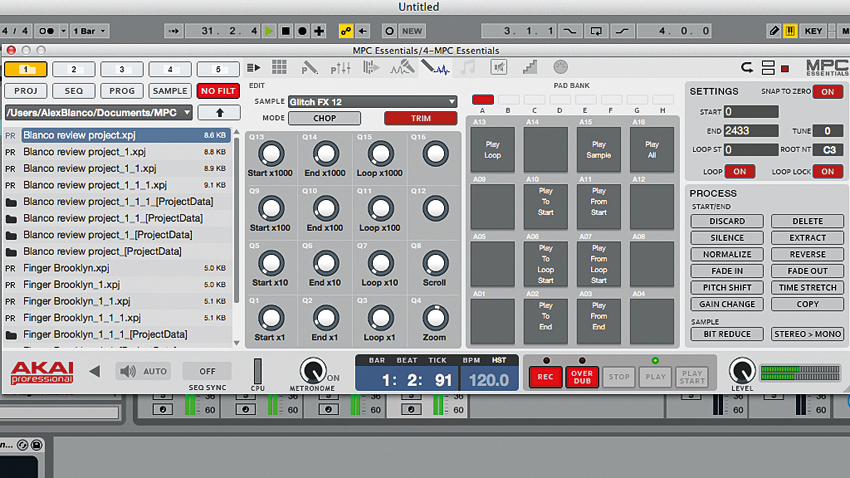This screenshot has width=850, height=478.
Task: Open the sample record microphone icon
Action: point(402,67)
